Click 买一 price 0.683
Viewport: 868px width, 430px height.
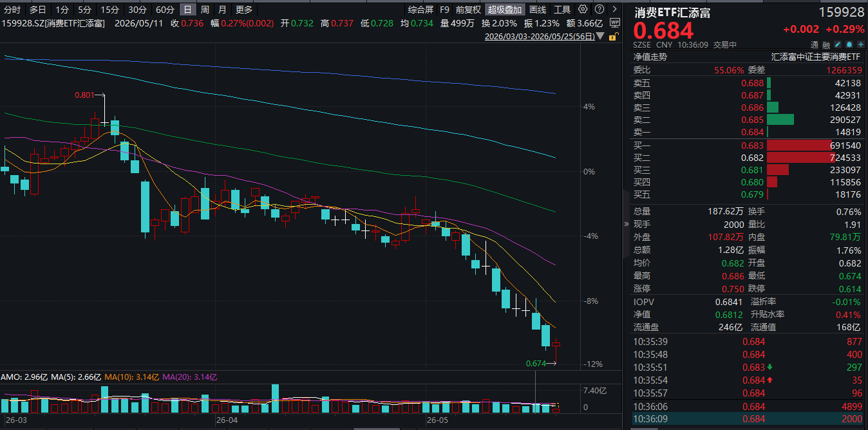coord(752,145)
